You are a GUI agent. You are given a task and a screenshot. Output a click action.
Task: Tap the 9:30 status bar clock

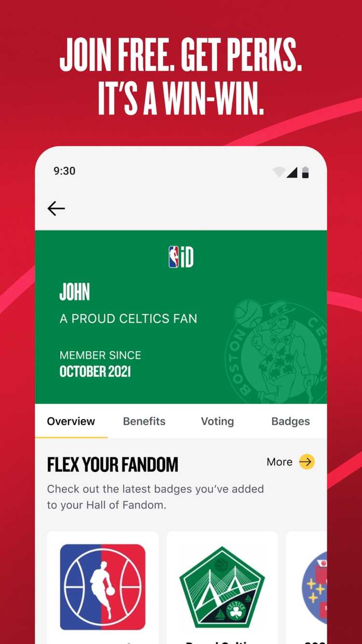[65, 171]
